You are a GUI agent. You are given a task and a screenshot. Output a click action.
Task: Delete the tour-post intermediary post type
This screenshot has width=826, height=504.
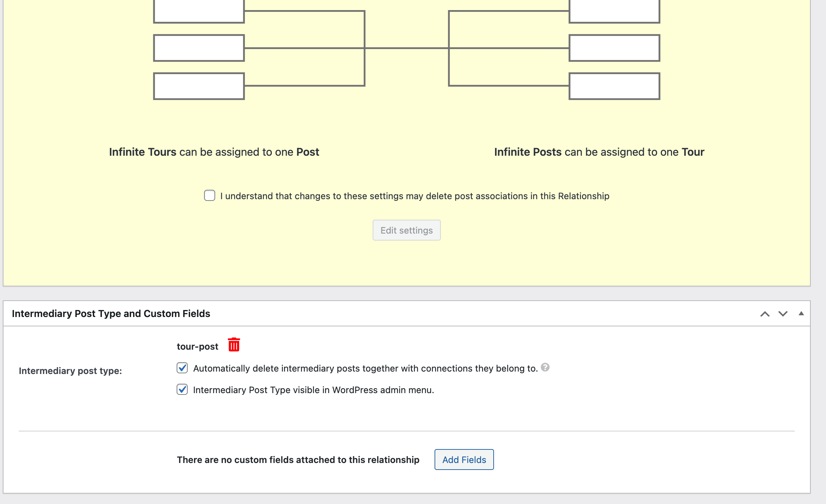click(x=234, y=345)
